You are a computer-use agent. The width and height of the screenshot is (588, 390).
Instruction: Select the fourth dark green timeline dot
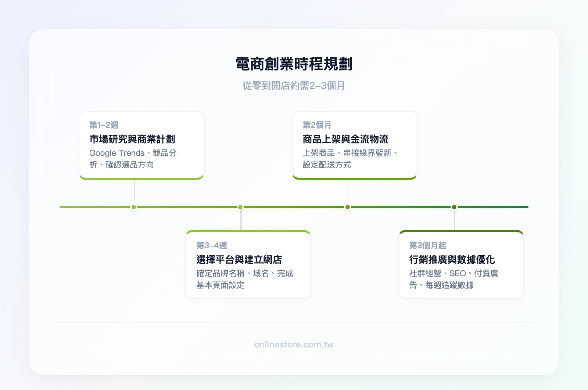[x=455, y=207]
